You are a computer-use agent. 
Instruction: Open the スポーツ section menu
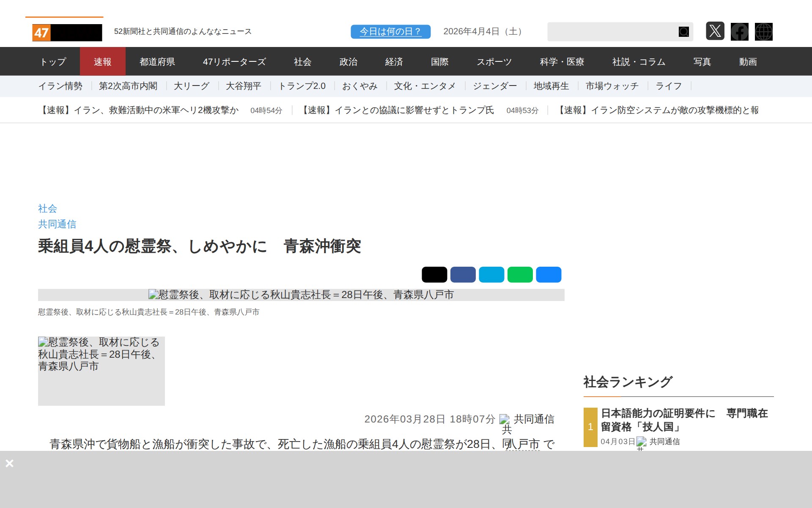click(x=494, y=61)
